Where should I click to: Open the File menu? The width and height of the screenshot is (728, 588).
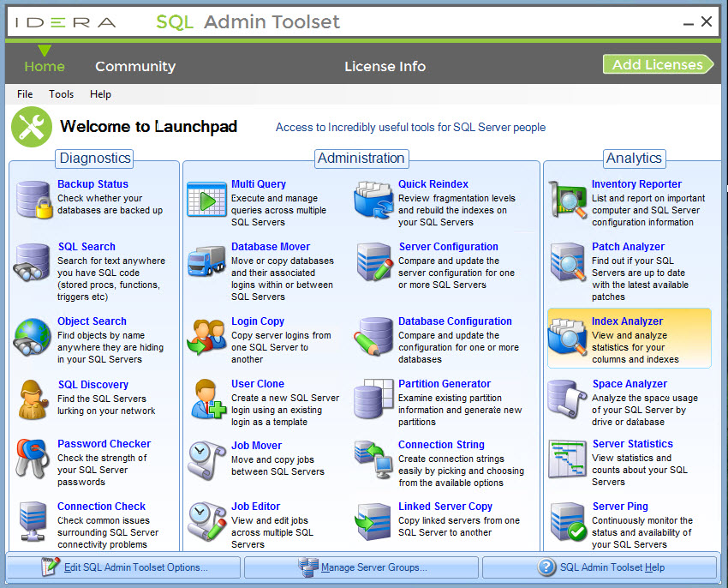25,94
